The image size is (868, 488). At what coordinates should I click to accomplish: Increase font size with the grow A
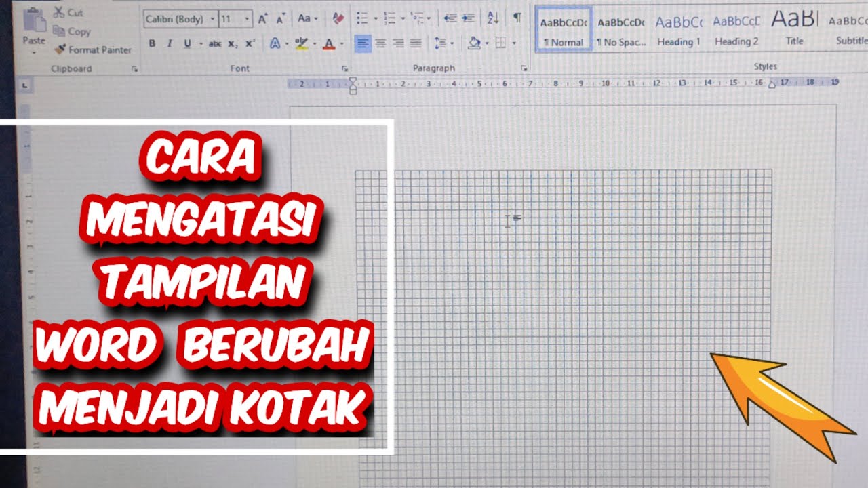pos(263,19)
